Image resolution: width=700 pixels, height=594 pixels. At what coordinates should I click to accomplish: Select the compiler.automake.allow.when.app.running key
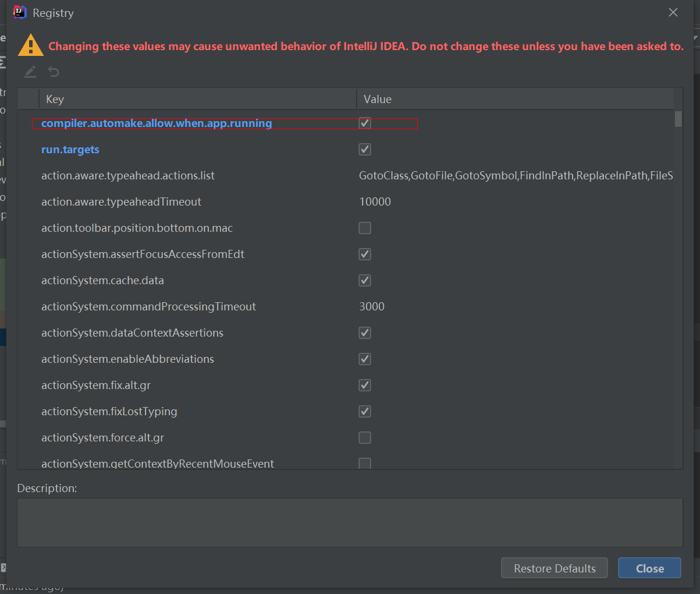(x=157, y=123)
